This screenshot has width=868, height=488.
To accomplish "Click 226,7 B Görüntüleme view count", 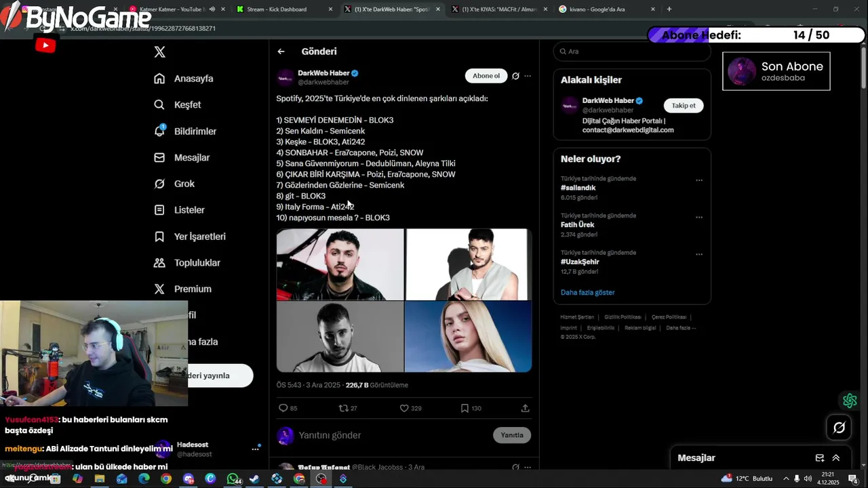I will pyautogui.click(x=377, y=385).
